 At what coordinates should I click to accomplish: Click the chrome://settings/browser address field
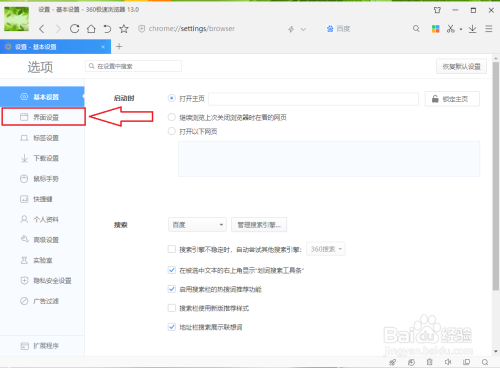(x=192, y=29)
